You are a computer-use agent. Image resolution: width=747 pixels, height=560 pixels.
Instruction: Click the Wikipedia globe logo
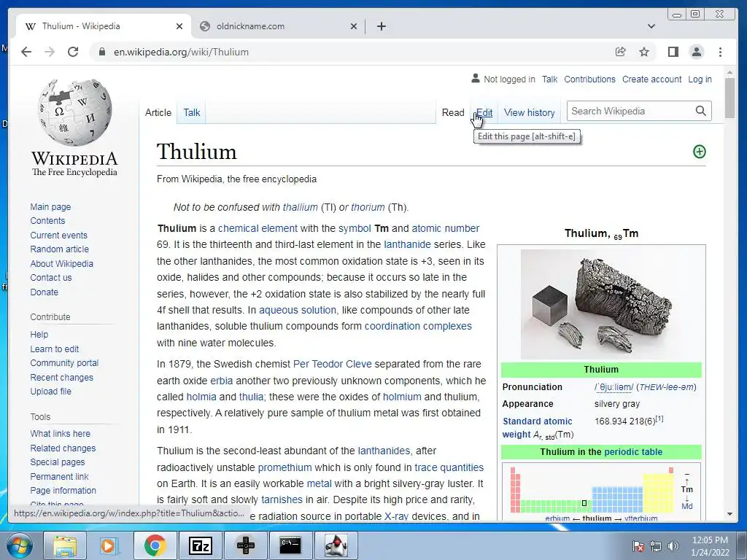click(75, 112)
